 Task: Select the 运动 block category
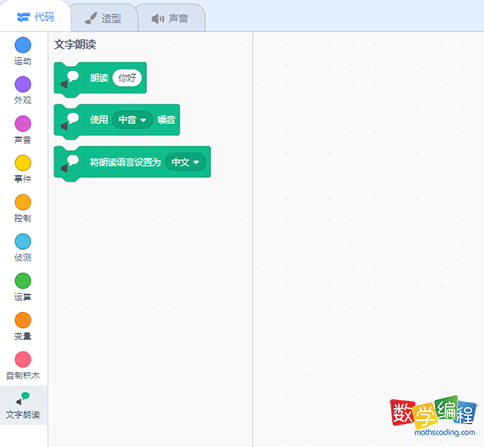(x=23, y=51)
